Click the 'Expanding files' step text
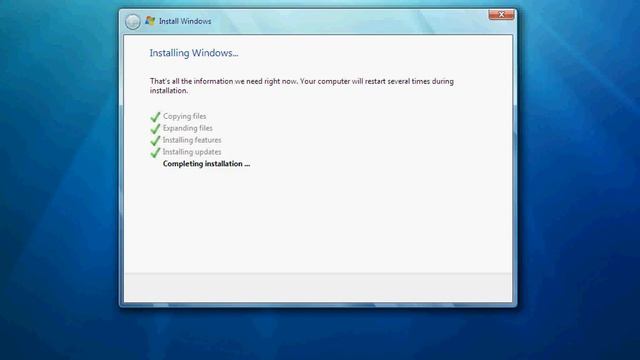640x360 pixels. 188,128
